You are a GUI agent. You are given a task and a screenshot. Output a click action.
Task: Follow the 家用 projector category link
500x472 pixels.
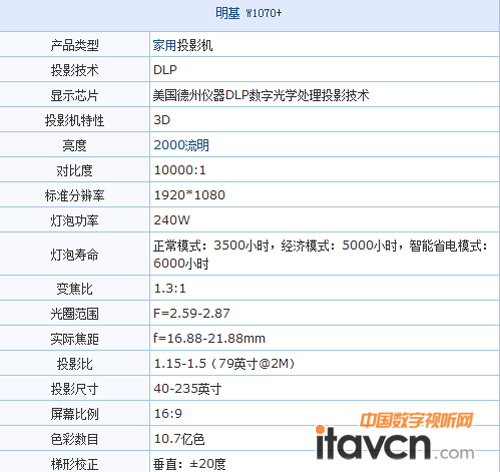(x=164, y=45)
